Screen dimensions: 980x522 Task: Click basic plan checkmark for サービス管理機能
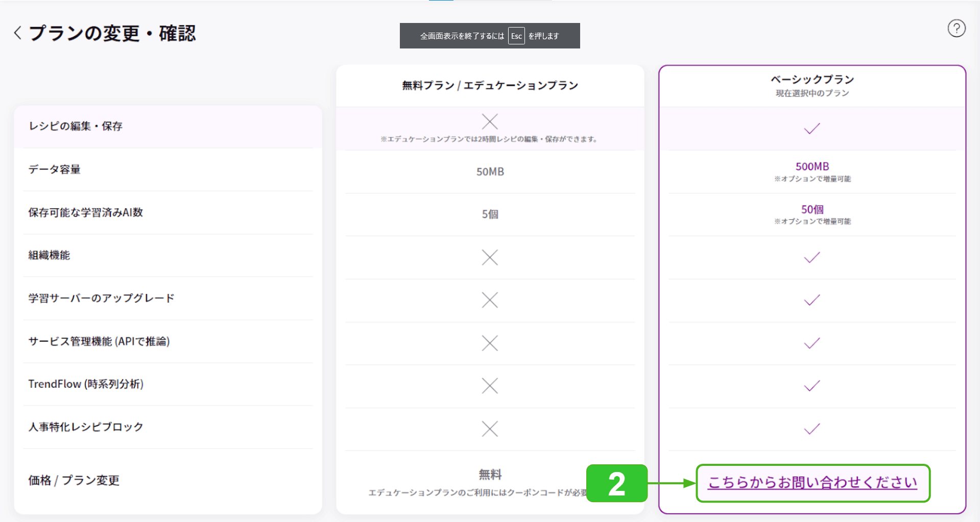click(812, 343)
